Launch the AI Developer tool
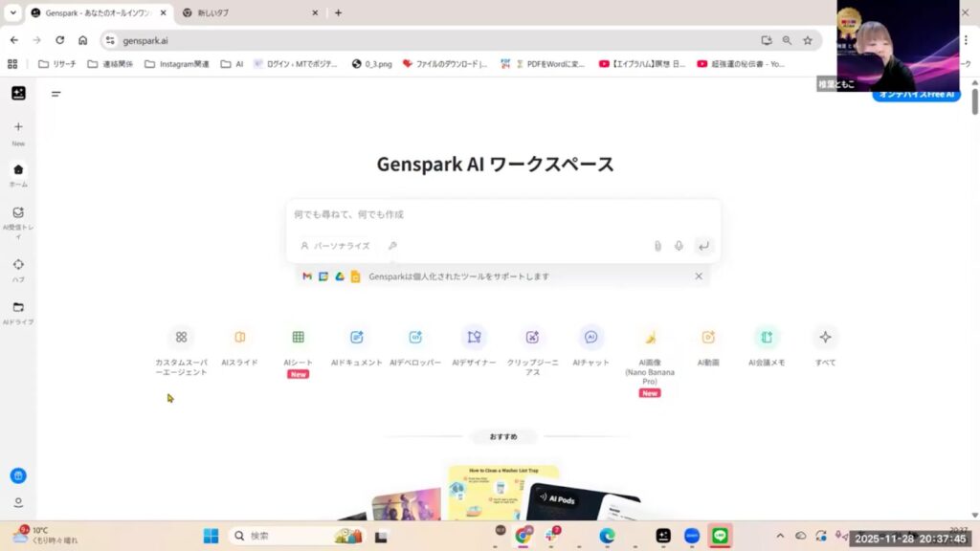Screen dimensions: 980x551 tap(415, 338)
